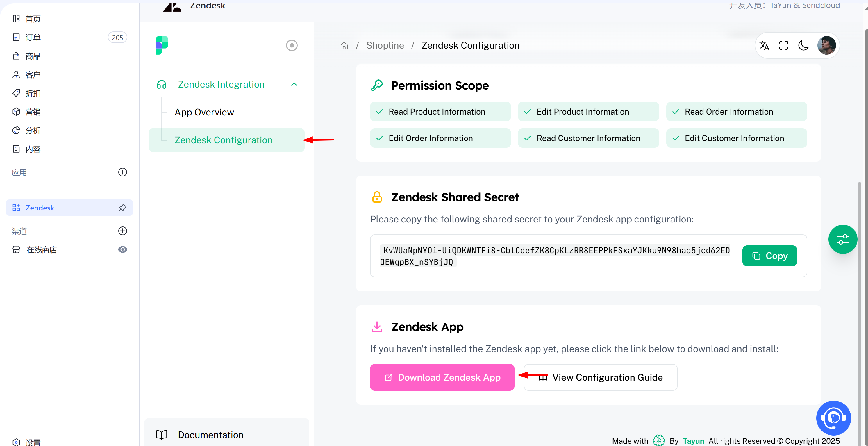
Task: Click Edit Customer Information permission
Action: [x=737, y=138]
